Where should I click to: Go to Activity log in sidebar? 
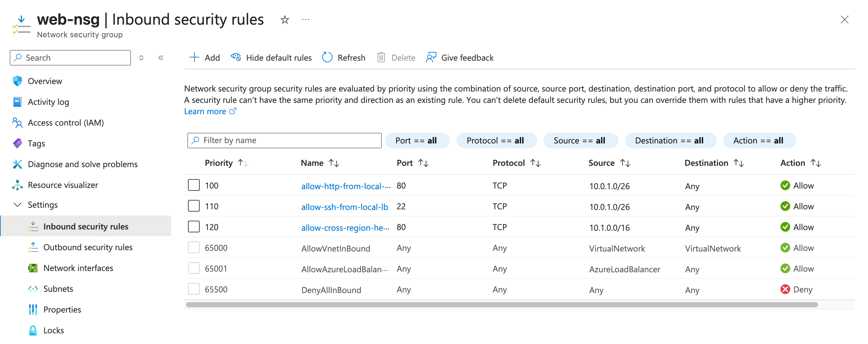[48, 102]
